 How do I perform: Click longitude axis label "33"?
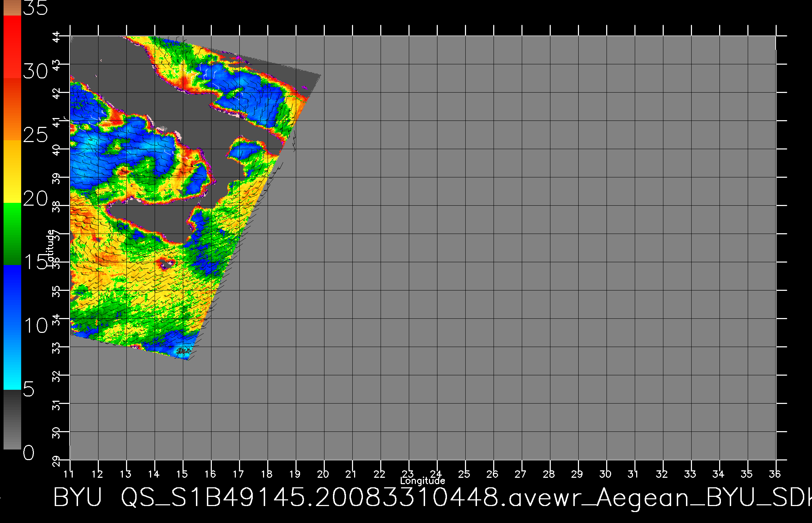(690, 474)
